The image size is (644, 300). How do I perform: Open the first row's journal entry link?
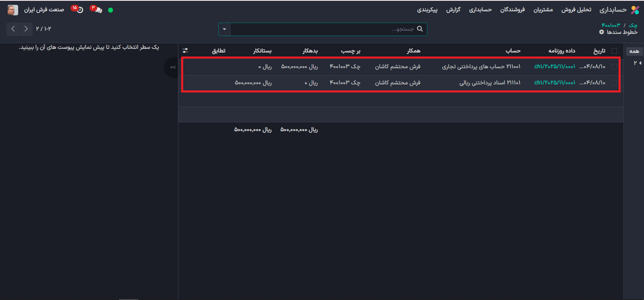click(x=554, y=67)
